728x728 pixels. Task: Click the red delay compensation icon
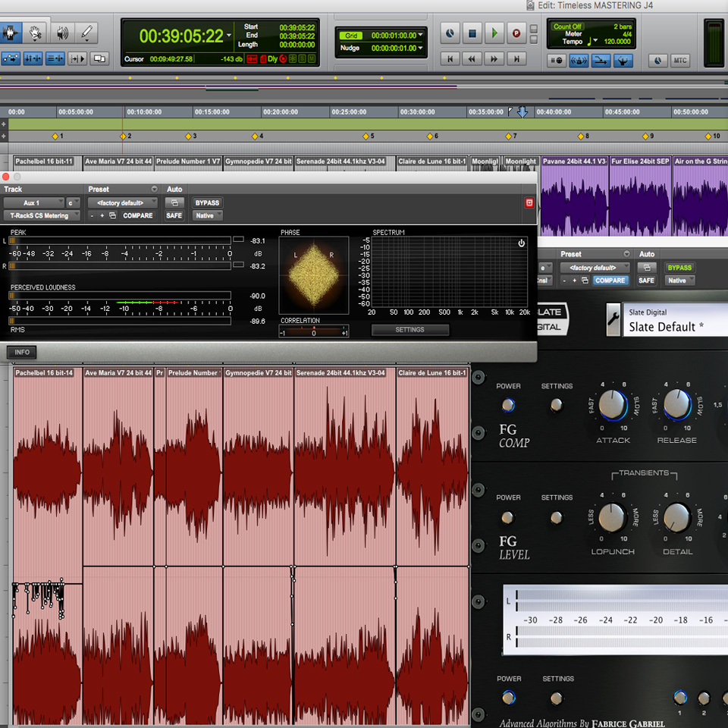[x=252, y=59]
